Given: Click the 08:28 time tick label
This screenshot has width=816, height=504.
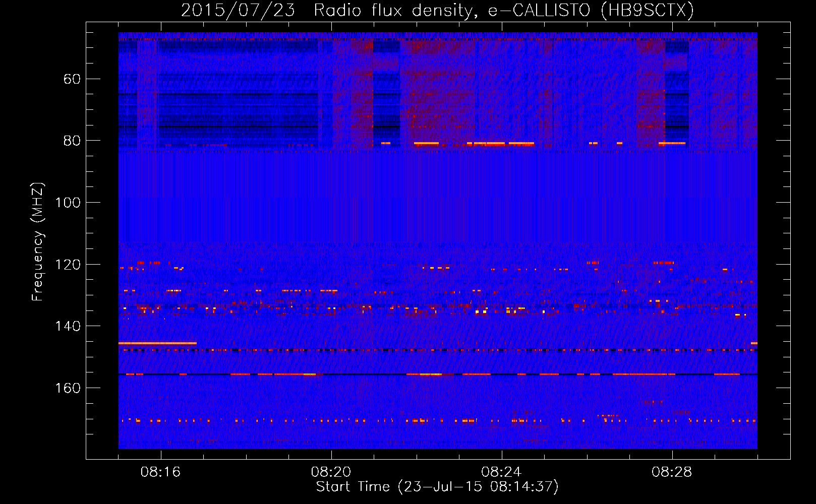Looking at the screenshot, I should (x=672, y=472).
